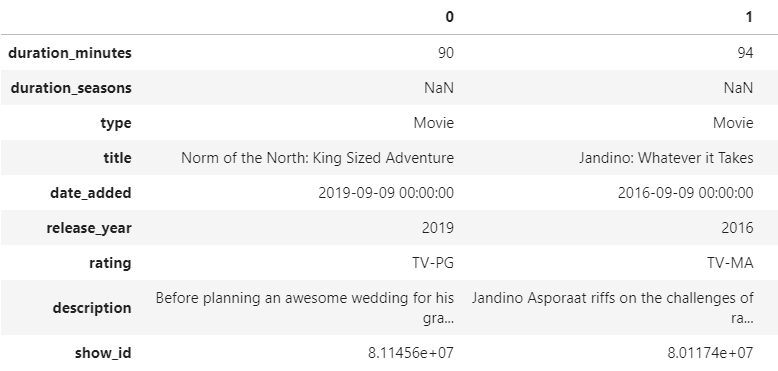Click the duration value 94 cell
Image resolution: width=778 pixels, height=371 pixels.
[745, 53]
